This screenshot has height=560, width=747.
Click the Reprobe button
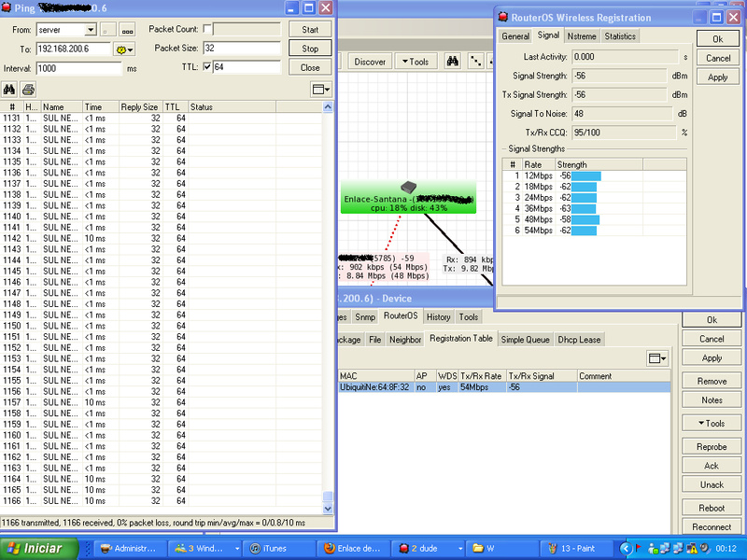(x=712, y=447)
